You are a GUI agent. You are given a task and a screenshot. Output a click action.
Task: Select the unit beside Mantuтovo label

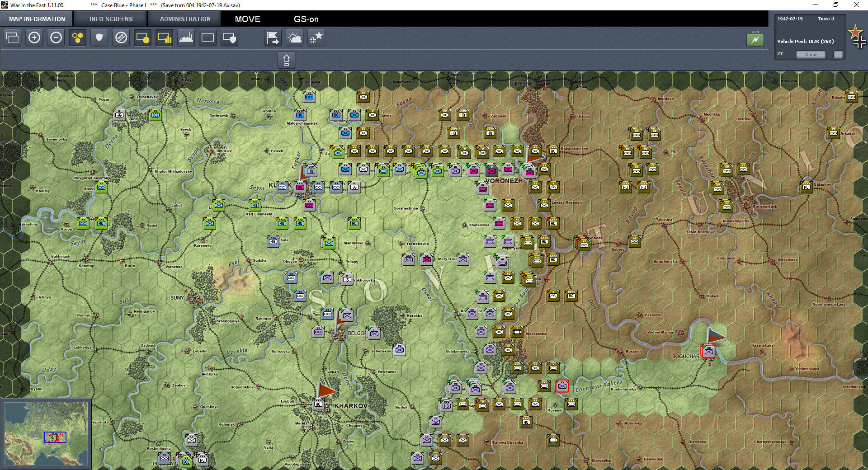coord(329,243)
